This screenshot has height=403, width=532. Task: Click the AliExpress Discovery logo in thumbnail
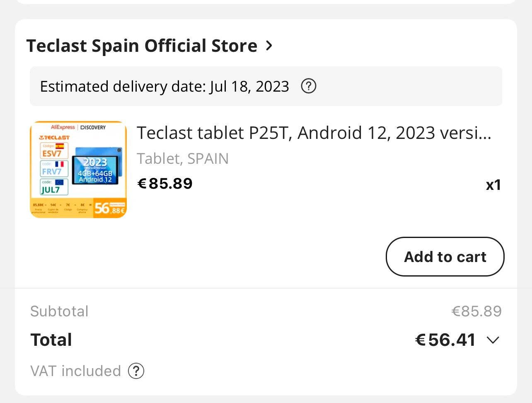pyautogui.click(x=78, y=127)
